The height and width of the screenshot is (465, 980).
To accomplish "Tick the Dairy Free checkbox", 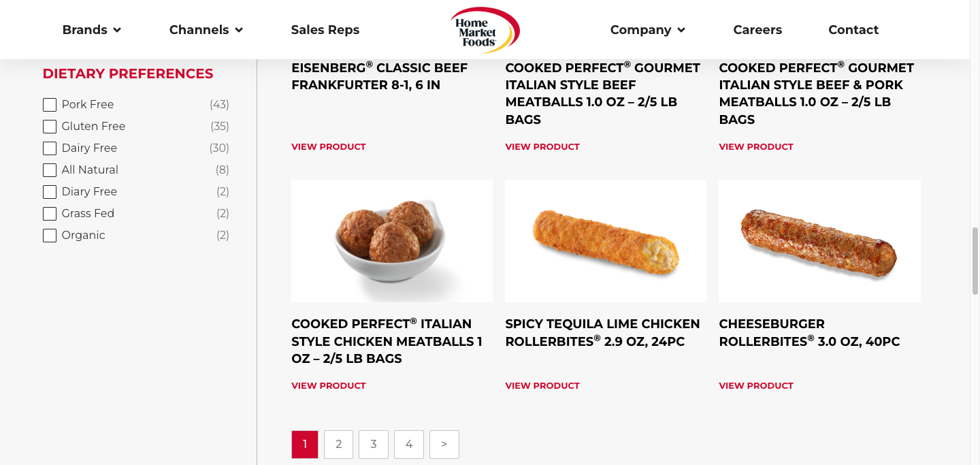I will (50, 148).
